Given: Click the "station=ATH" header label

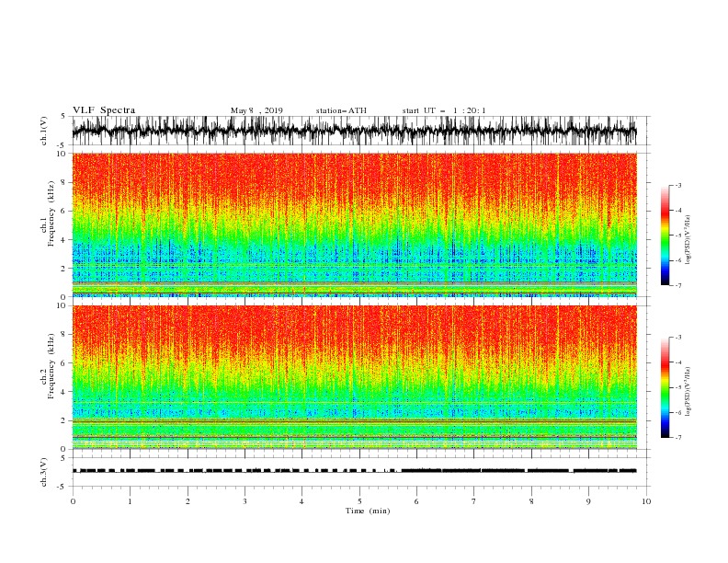Looking at the screenshot, I should point(341,110).
